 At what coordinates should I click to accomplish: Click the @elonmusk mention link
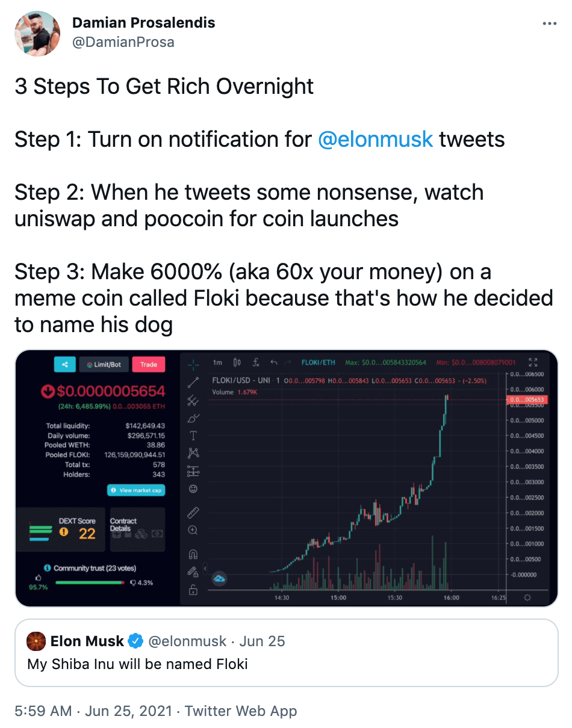(375, 140)
